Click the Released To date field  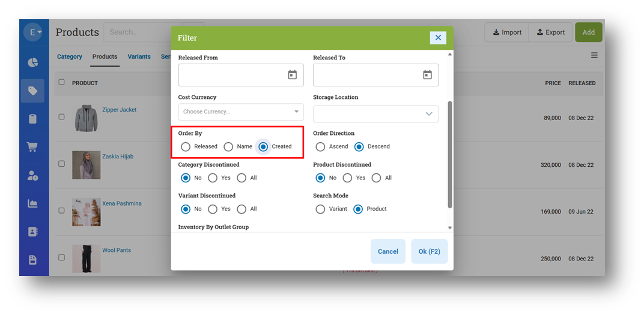[x=376, y=75]
